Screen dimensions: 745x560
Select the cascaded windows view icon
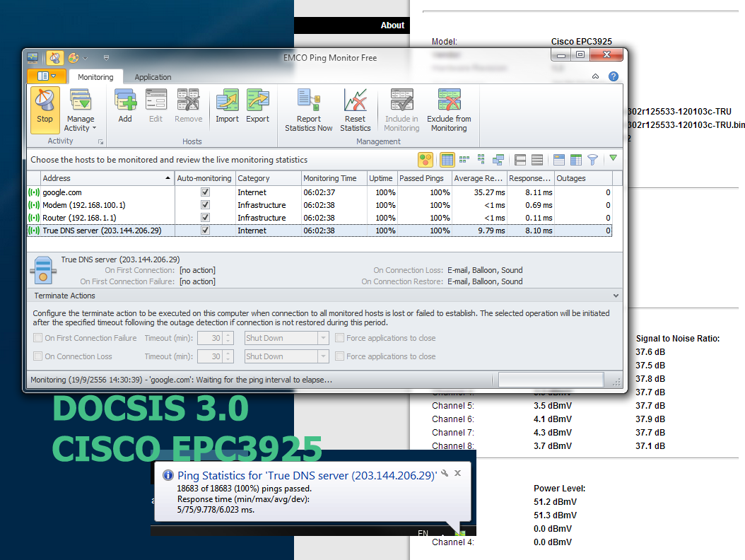498,160
